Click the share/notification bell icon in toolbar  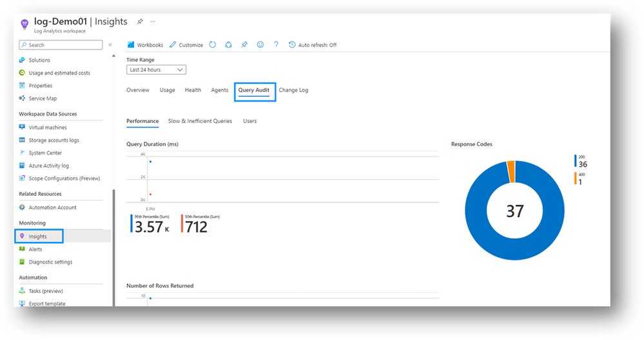point(228,44)
